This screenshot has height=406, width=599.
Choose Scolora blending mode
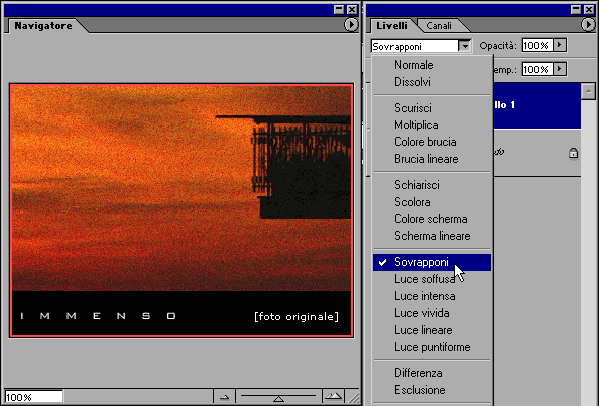click(432, 202)
